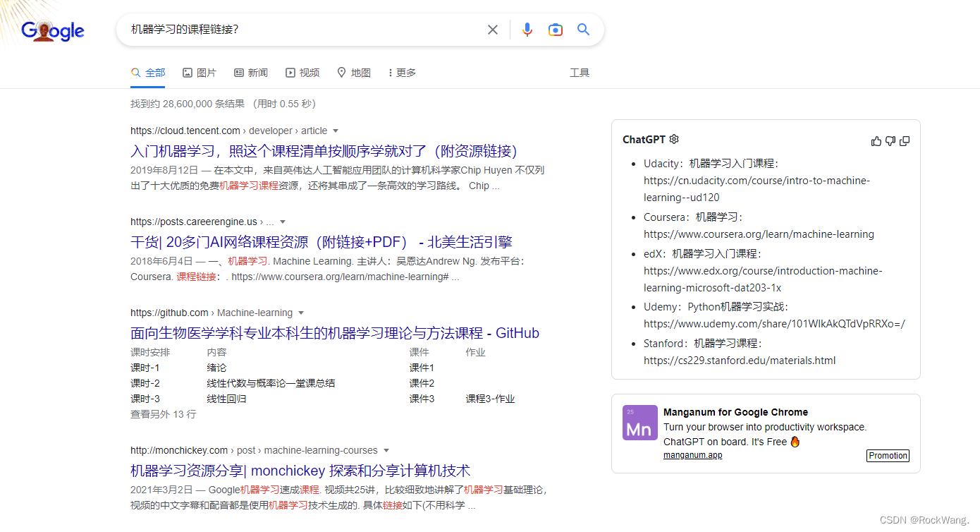Screen dimensions: 980x532
Task: Copy ChatGPT answer with copy icon
Action: point(905,141)
